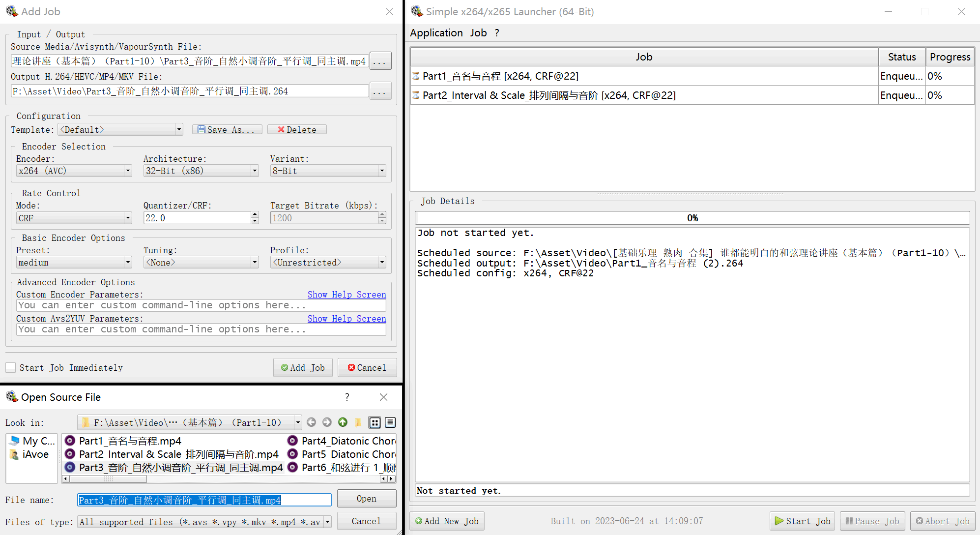The image size is (980, 535).
Task: Click the green parent directory arrow icon
Action: 343,422
